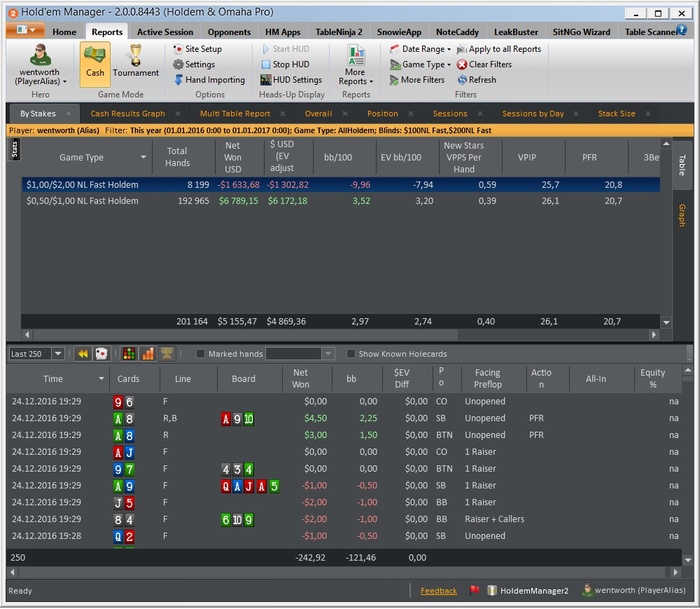The width and height of the screenshot is (700, 609).
Task: Click the Feedback link
Action: [438, 591]
